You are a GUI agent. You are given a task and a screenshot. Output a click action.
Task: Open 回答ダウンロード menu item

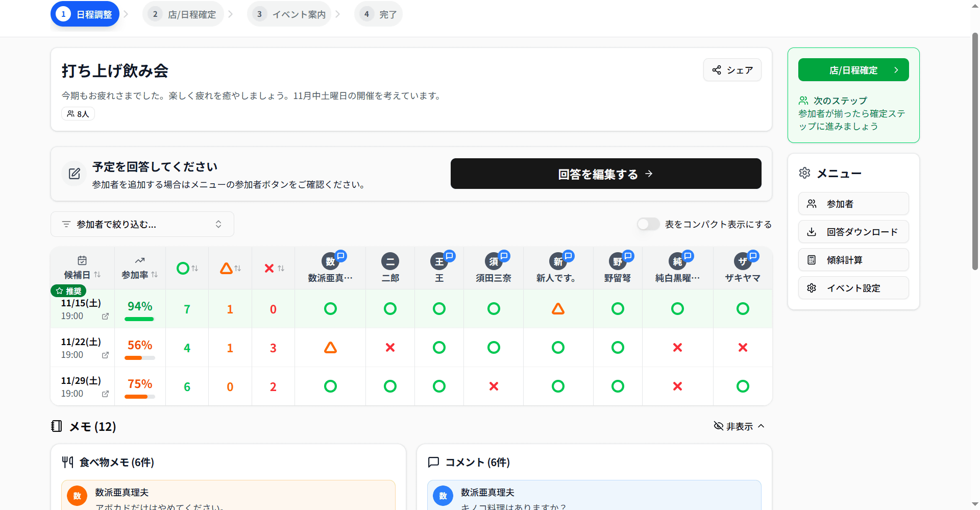[853, 232]
